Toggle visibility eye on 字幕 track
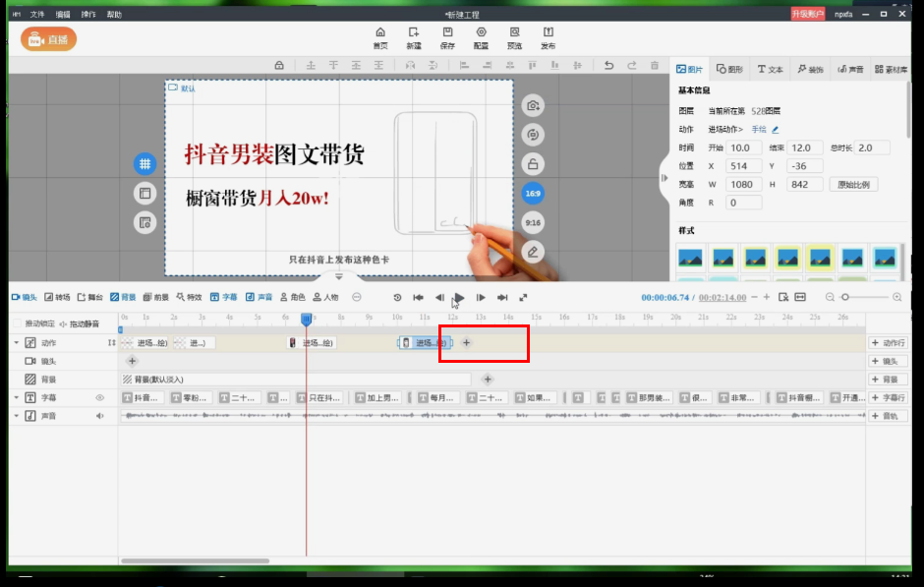Screen dimensions: 924x587 [x=99, y=398]
